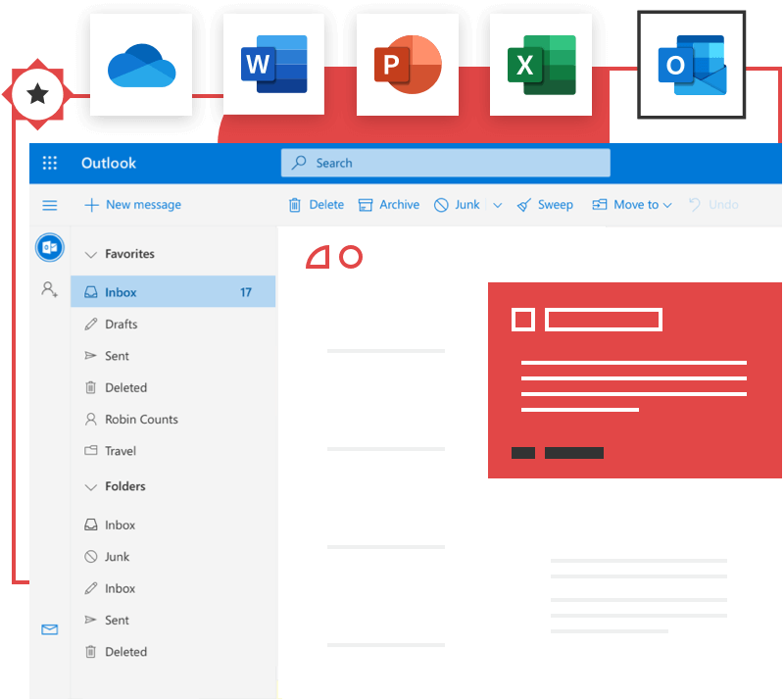Click the Mail envelope icon at sidebar bottom
This screenshot has width=784, height=700.
coord(50,629)
